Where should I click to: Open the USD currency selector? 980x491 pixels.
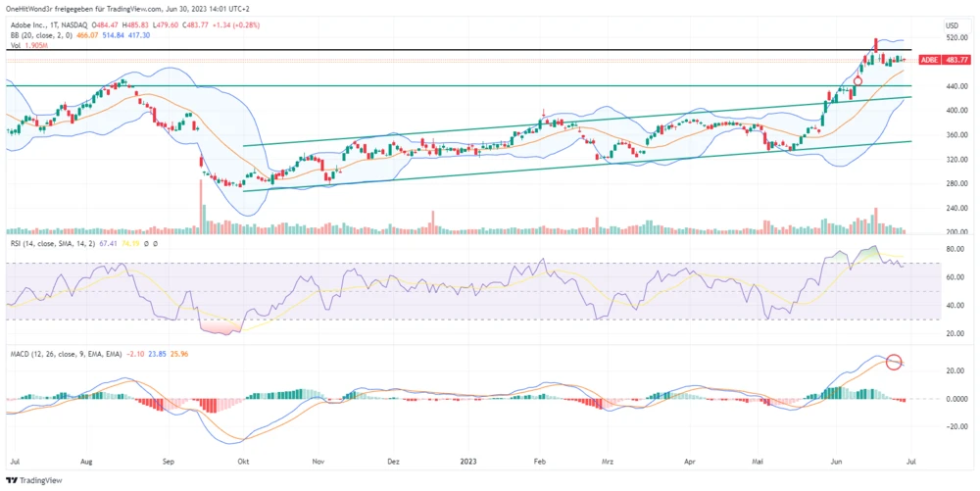[x=951, y=25]
